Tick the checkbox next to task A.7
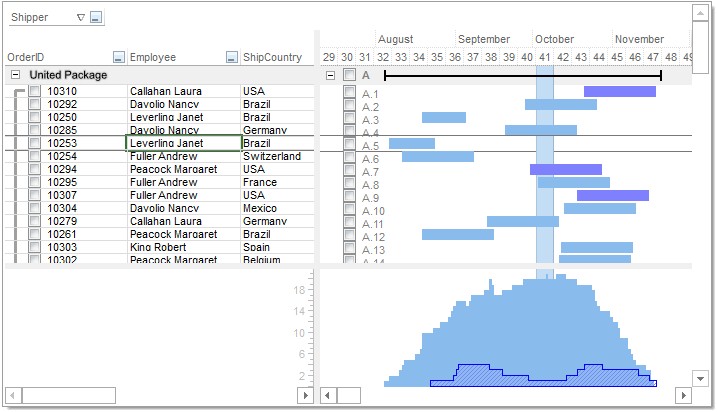The height and width of the screenshot is (412, 717). pyautogui.click(x=349, y=170)
